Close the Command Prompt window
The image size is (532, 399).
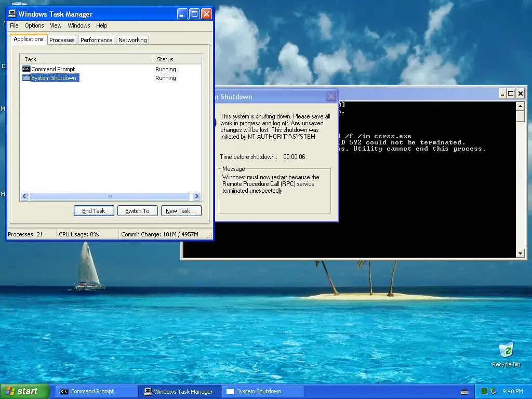click(521, 94)
